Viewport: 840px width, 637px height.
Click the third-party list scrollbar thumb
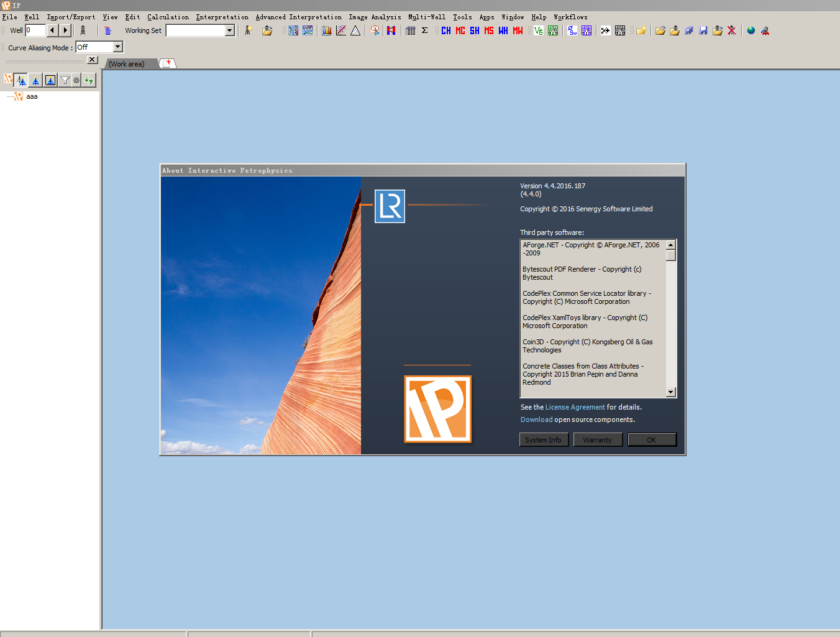tap(671, 255)
